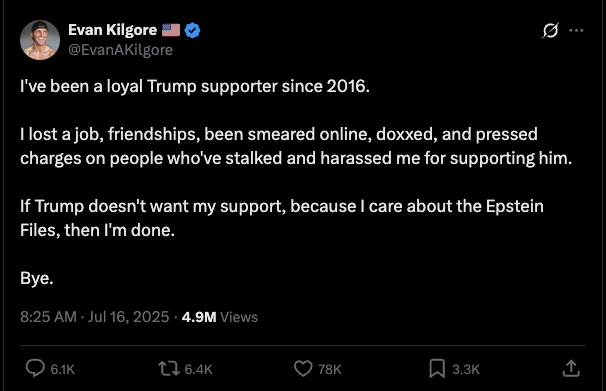This screenshot has height=391, width=606.
Task: Toggle the bookmark icon on post
Action: point(437,369)
